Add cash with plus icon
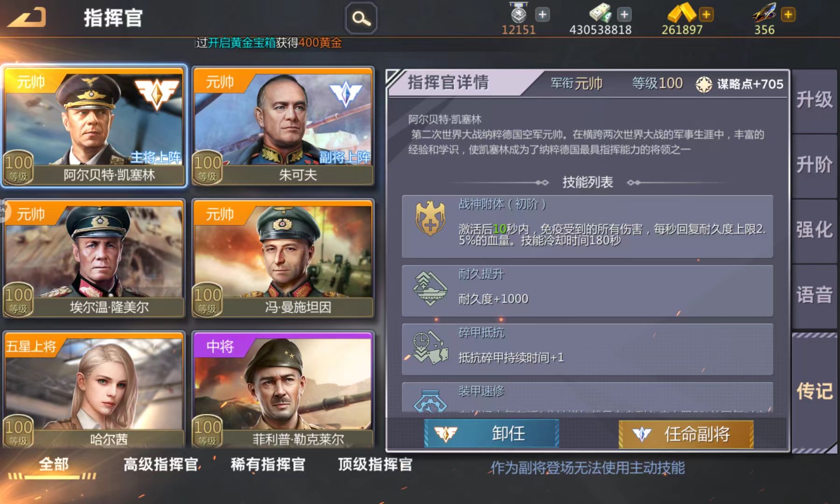 [624, 14]
